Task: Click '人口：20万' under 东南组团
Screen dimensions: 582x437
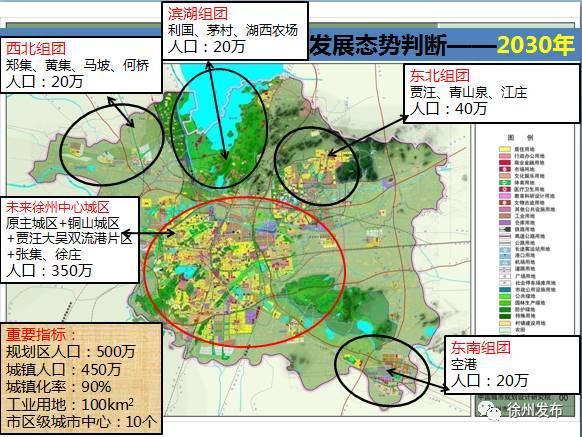Action: click(x=490, y=381)
